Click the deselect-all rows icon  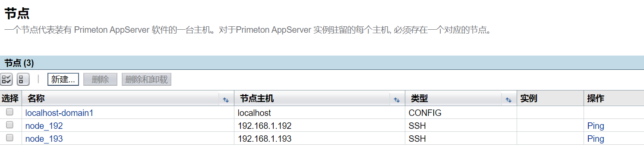[x=23, y=79]
